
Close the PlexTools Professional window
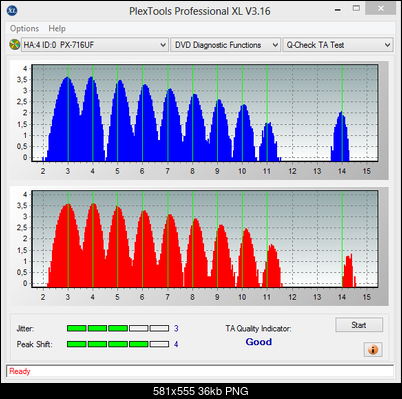pyautogui.click(x=381, y=9)
